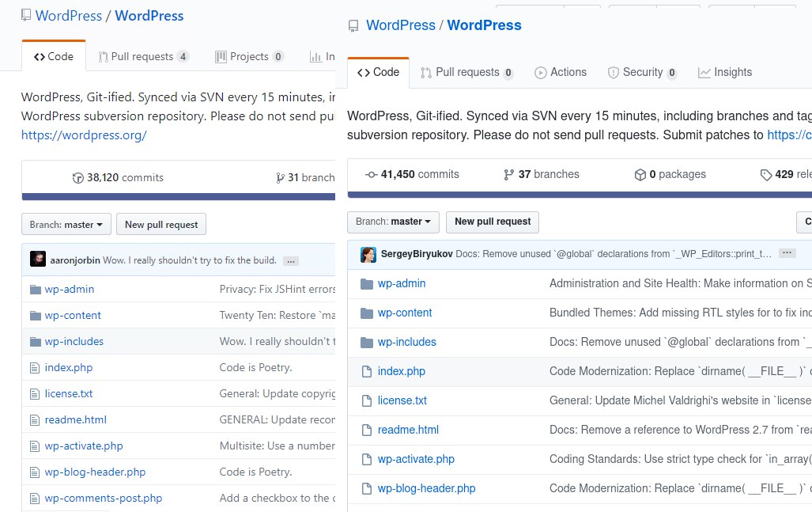This screenshot has height=512, width=812.
Task: Open the Actions tab
Action: tap(561, 73)
